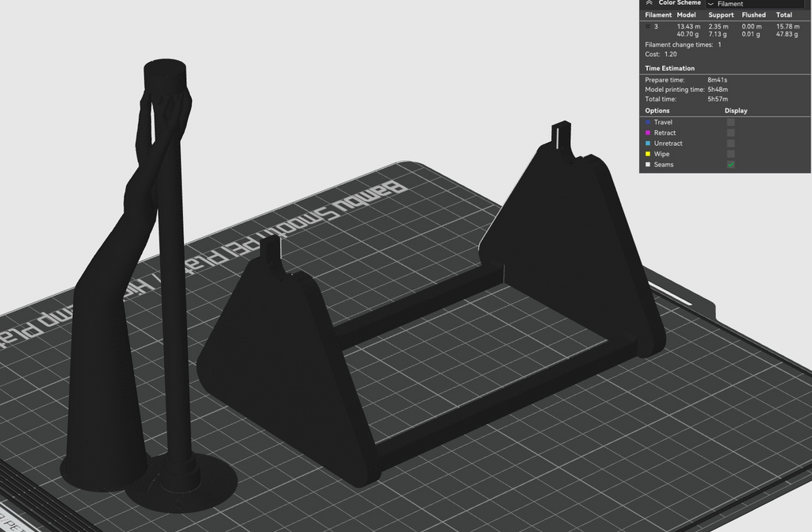Open the Filament color scheme dropdown

click(756, 4)
